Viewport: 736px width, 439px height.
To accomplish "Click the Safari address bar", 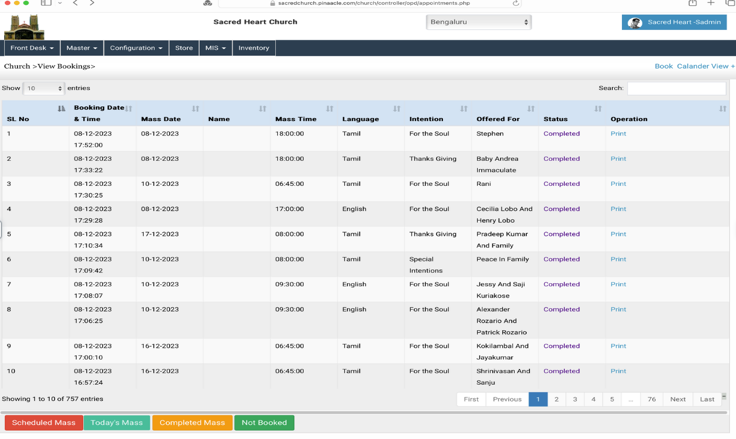I will (370, 3).
